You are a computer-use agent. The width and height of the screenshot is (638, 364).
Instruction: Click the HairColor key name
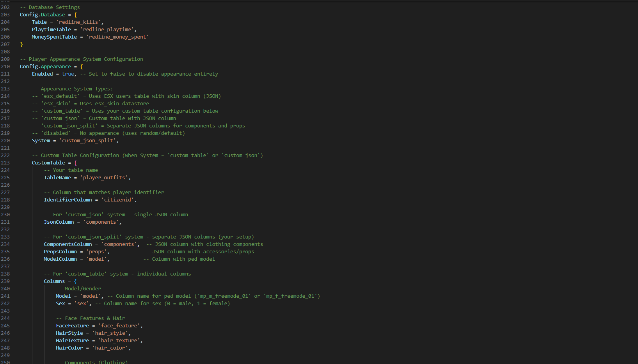tap(69, 348)
